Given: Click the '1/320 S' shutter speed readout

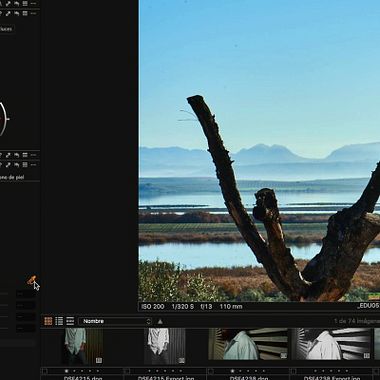Looking at the screenshot, I should [x=183, y=306].
